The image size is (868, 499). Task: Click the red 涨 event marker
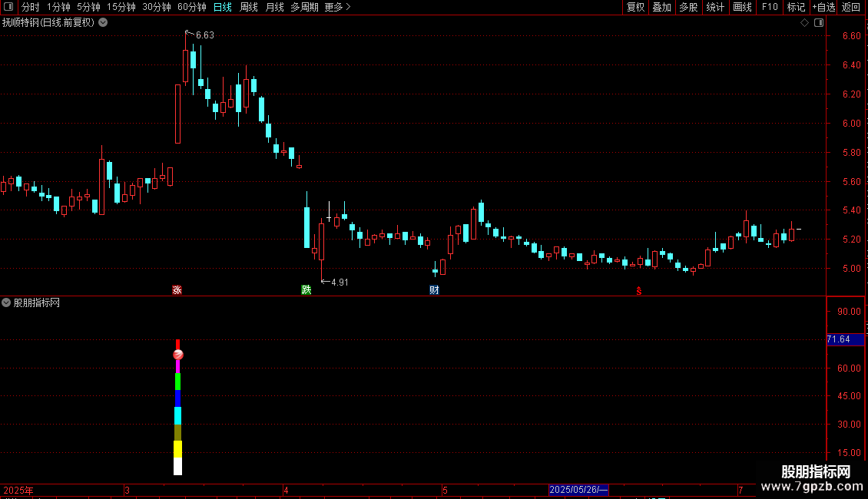[177, 290]
